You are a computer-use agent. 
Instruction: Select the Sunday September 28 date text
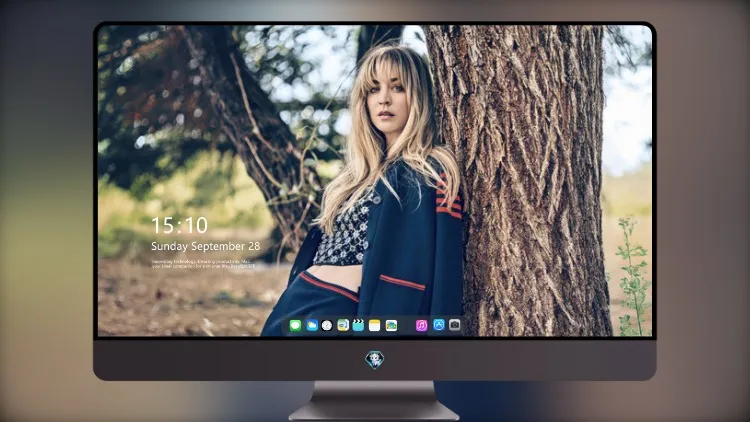pos(206,246)
